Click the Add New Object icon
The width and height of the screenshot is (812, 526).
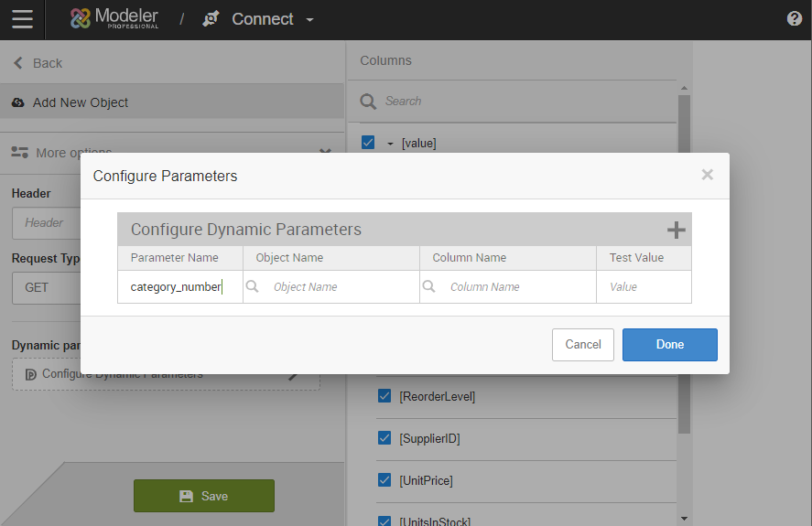pos(18,102)
